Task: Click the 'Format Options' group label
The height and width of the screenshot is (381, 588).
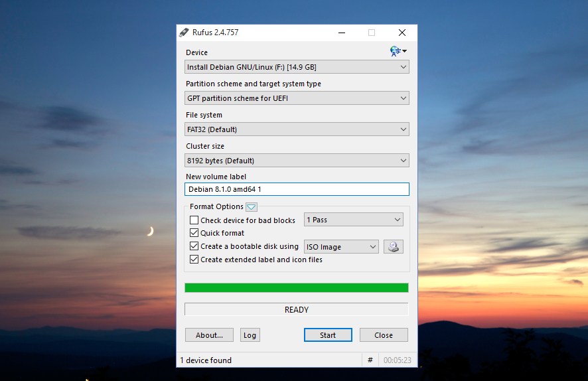Action: point(216,206)
